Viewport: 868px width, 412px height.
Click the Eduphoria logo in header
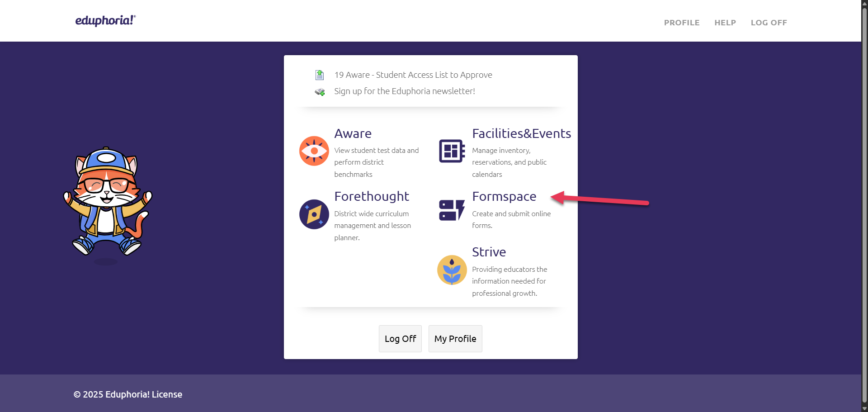[x=105, y=21]
